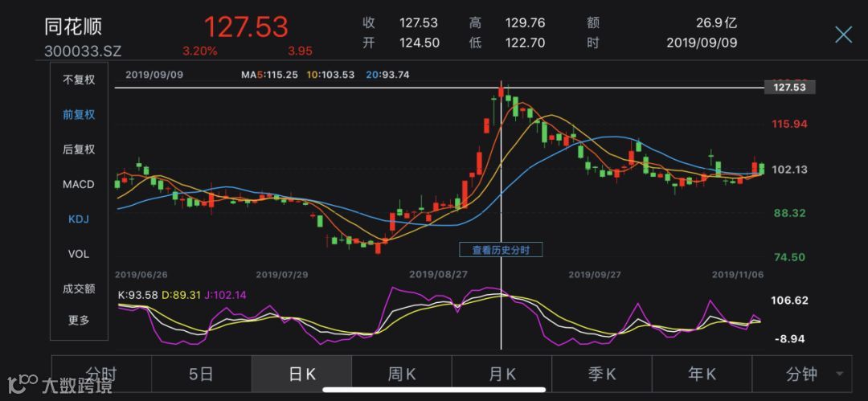Image resolution: width=868 pixels, height=401 pixels.
Task: Click the 88.32 price axis label
Action: click(789, 213)
